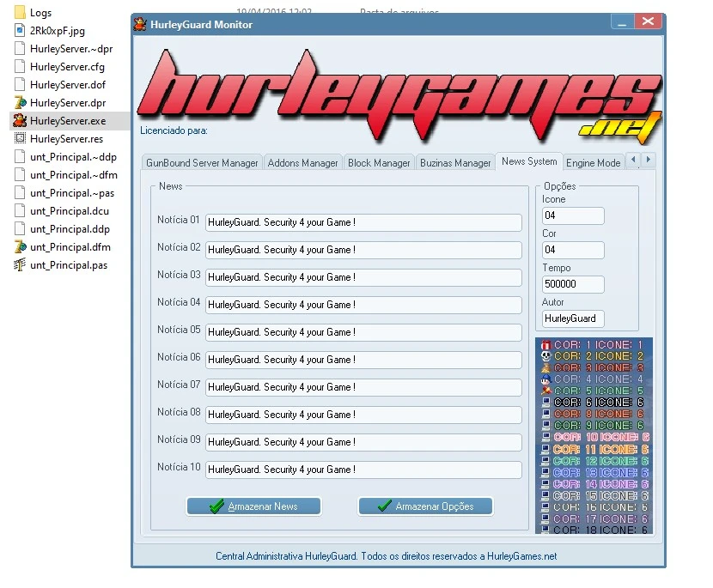Switch to the Engine Mode tab

point(593,163)
